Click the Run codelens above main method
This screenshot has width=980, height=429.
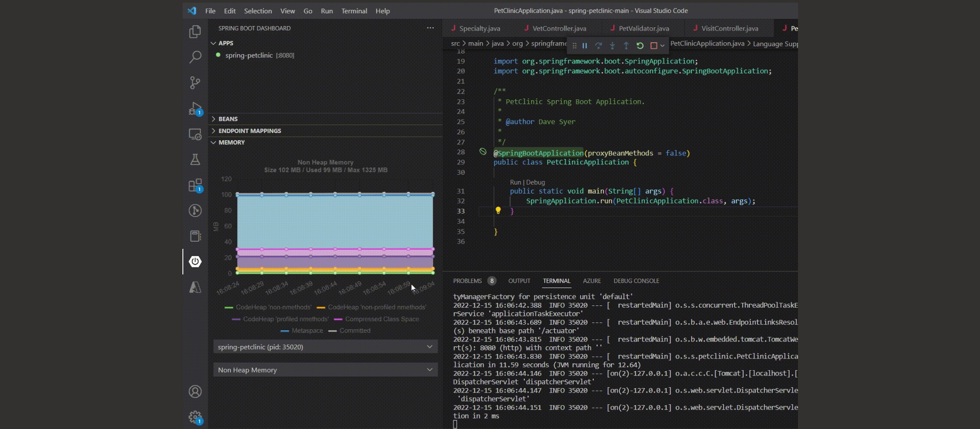[516, 182]
